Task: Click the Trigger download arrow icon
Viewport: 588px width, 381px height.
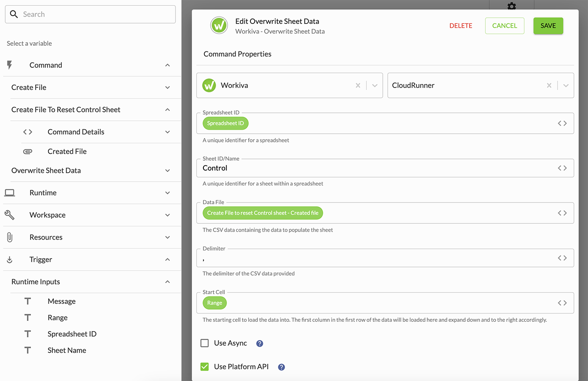Action: (x=10, y=260)
